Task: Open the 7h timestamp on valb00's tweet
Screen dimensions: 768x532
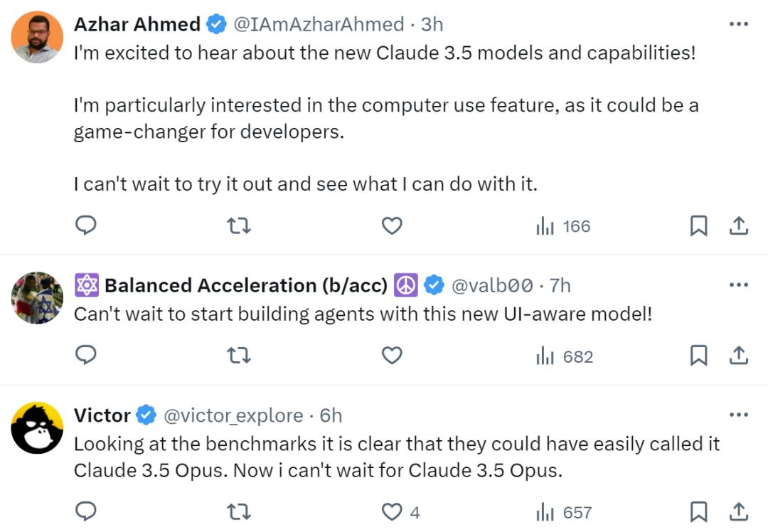Action: tap(560, 285)
